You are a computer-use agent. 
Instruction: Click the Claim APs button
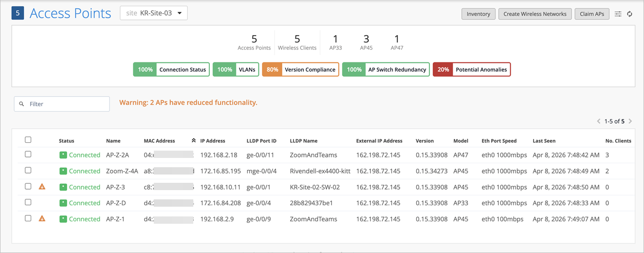pos(591,14)
